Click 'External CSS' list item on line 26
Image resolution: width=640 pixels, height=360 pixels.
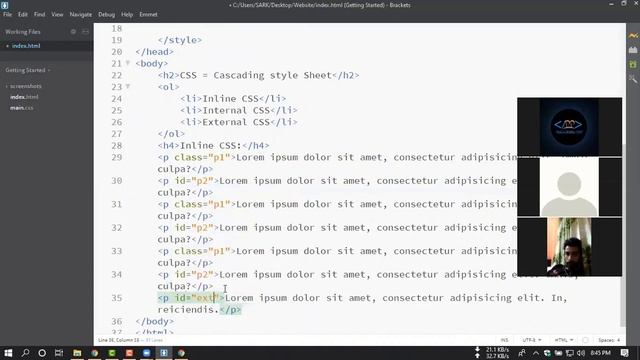(x=236, y=122)
